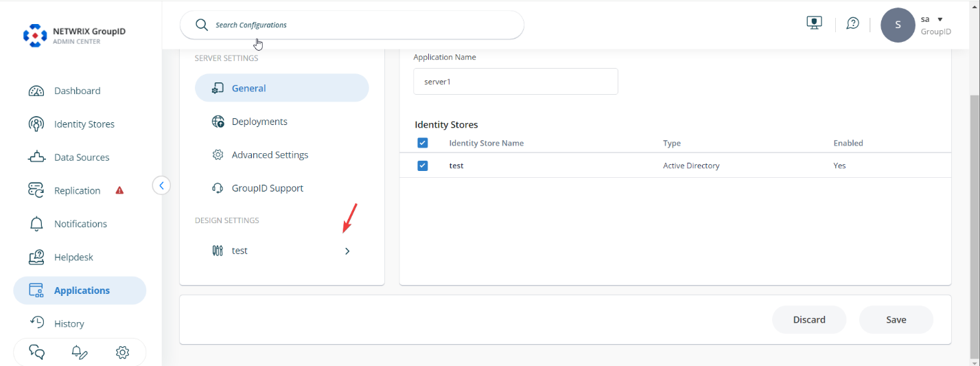Click the Active Directory type cell

(x=691, y=165)
